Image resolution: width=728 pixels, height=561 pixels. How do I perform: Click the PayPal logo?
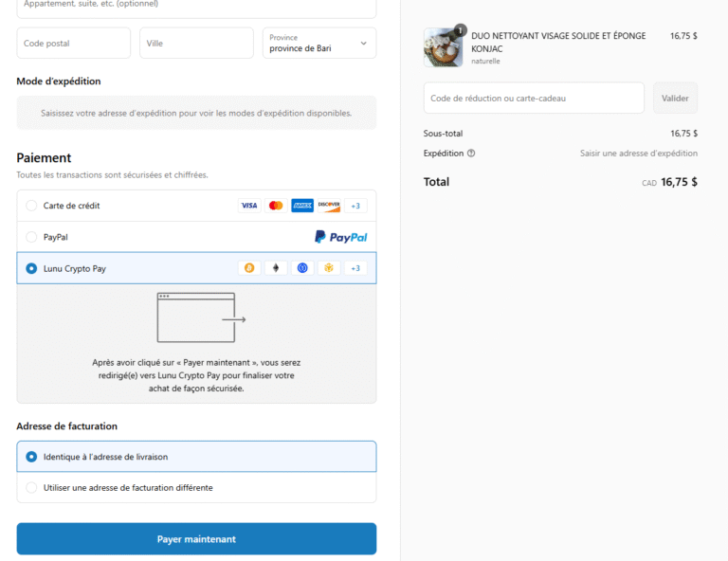tap(340, 237)
